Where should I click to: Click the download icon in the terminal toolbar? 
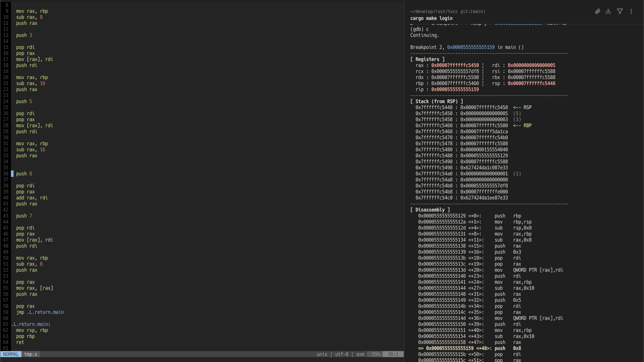click(x=608, y=11)
